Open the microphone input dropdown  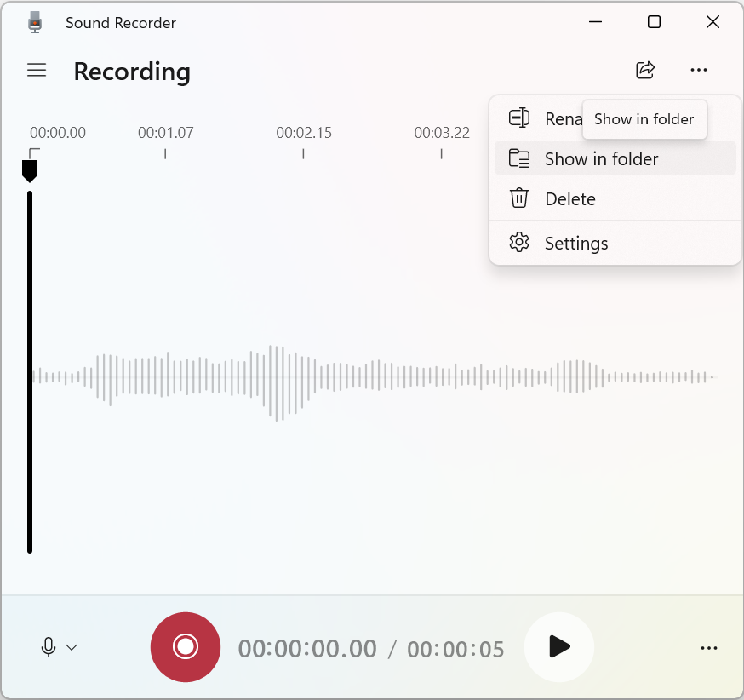pyautogui.click(x=60, y=647)
